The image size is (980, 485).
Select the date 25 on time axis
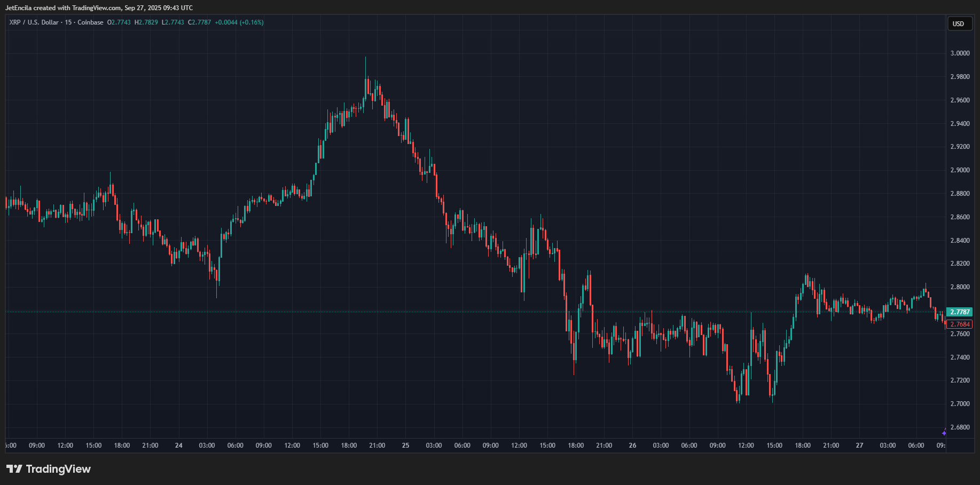coord(405,446)
